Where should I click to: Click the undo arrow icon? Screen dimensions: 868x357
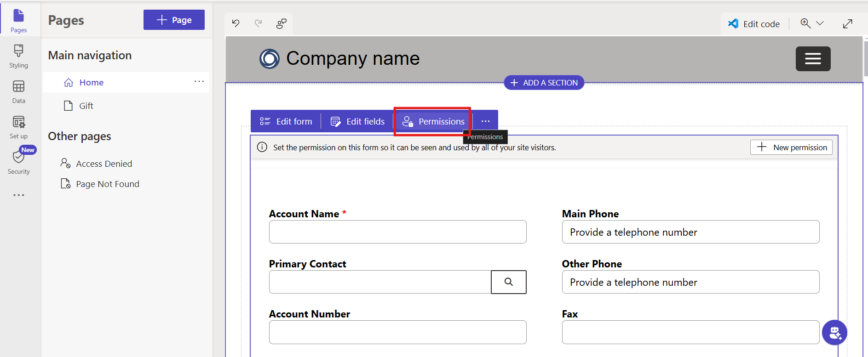236,23
